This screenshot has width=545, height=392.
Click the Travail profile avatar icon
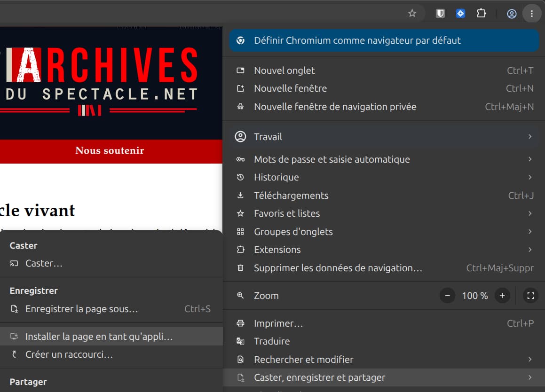click(240, 137)
